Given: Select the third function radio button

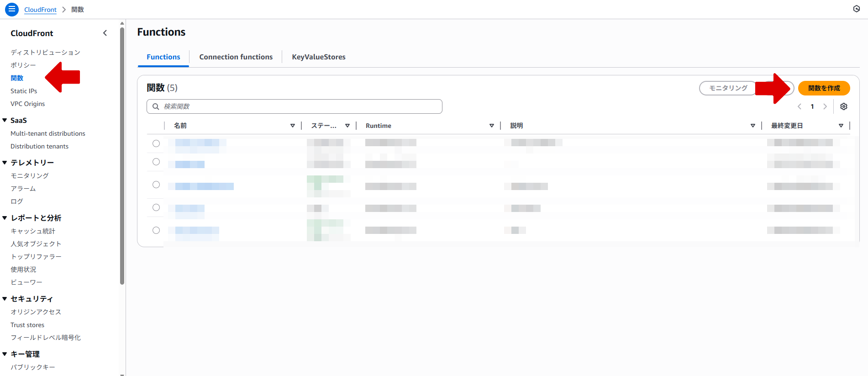Looking at the screenshot, I should tap(156, 185).
